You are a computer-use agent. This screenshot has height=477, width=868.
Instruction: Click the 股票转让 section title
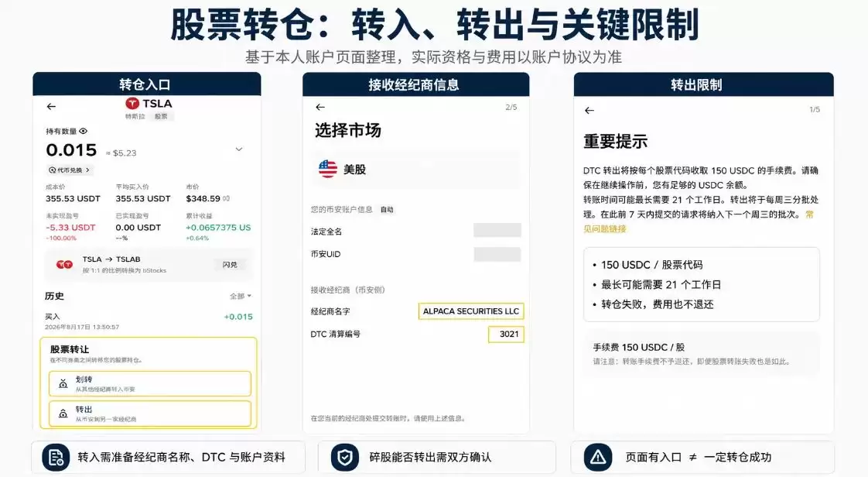pyautogui.click(x=69, y=349)
